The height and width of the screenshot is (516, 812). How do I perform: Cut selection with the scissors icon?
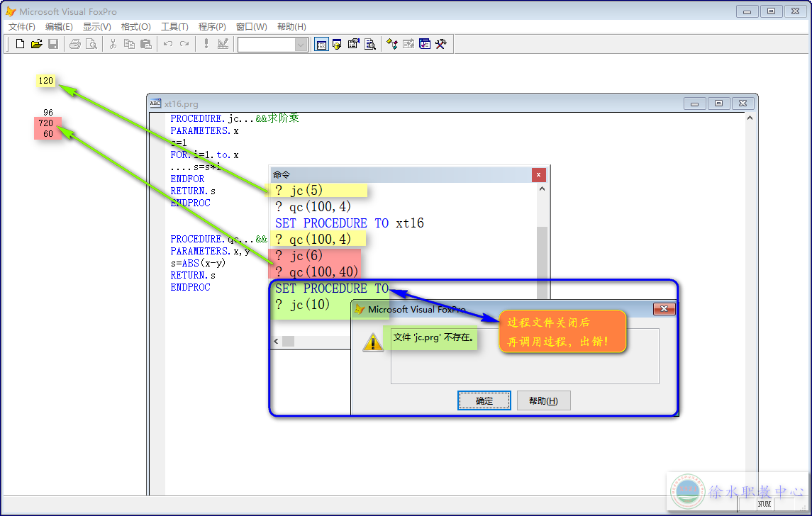click(x=113, y=44)
